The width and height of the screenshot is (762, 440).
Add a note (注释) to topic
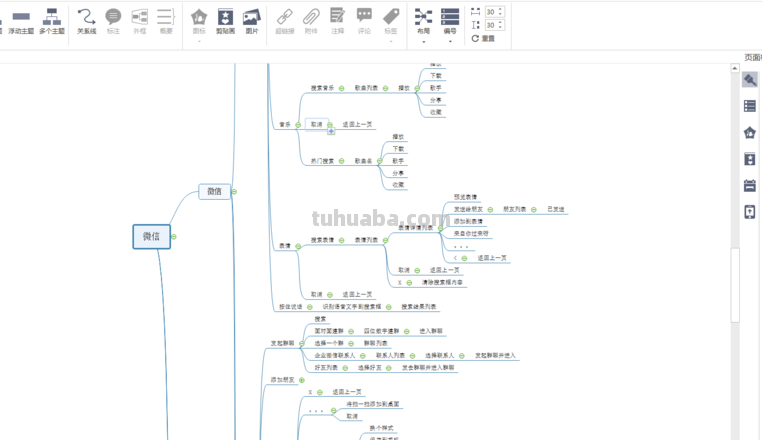[337, 22]
